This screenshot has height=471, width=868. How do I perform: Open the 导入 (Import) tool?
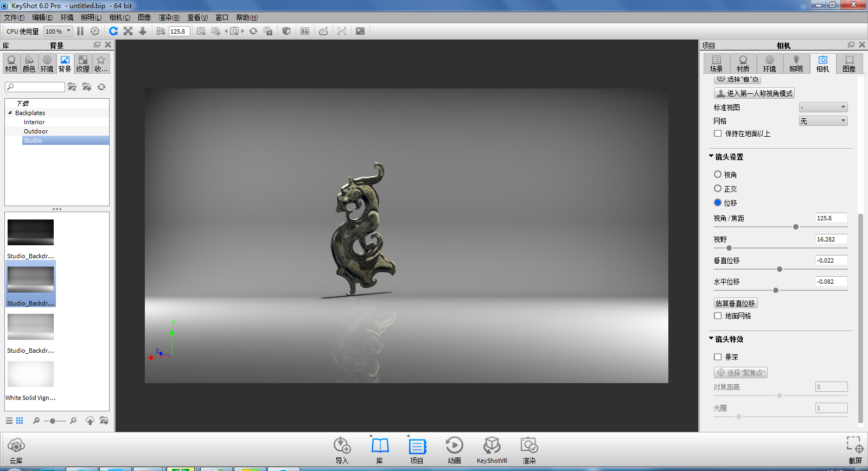pyautogui.click(x=342, y=450)
